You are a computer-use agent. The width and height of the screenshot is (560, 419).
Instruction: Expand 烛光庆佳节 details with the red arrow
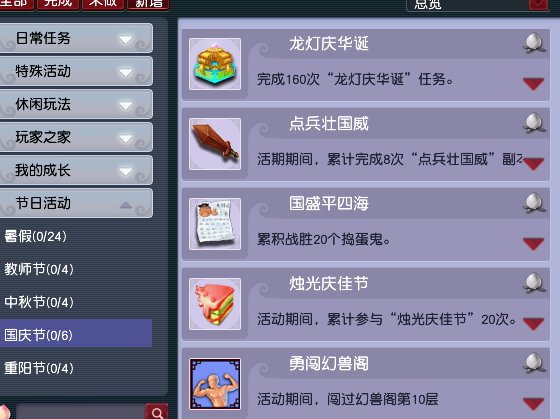click(533, 324)
